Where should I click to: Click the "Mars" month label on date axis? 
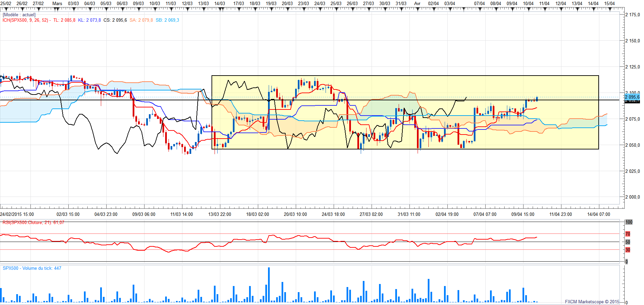[x=57, y=4]
